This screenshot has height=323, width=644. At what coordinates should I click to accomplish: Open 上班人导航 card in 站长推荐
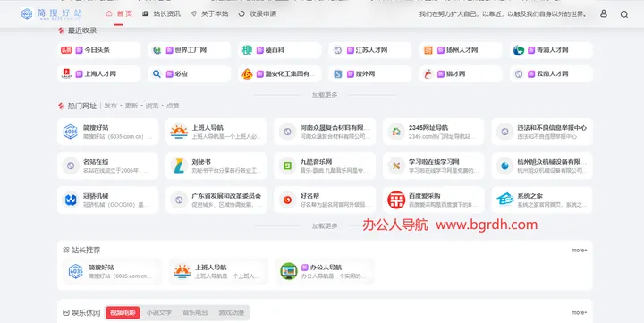tap(218, 271)
